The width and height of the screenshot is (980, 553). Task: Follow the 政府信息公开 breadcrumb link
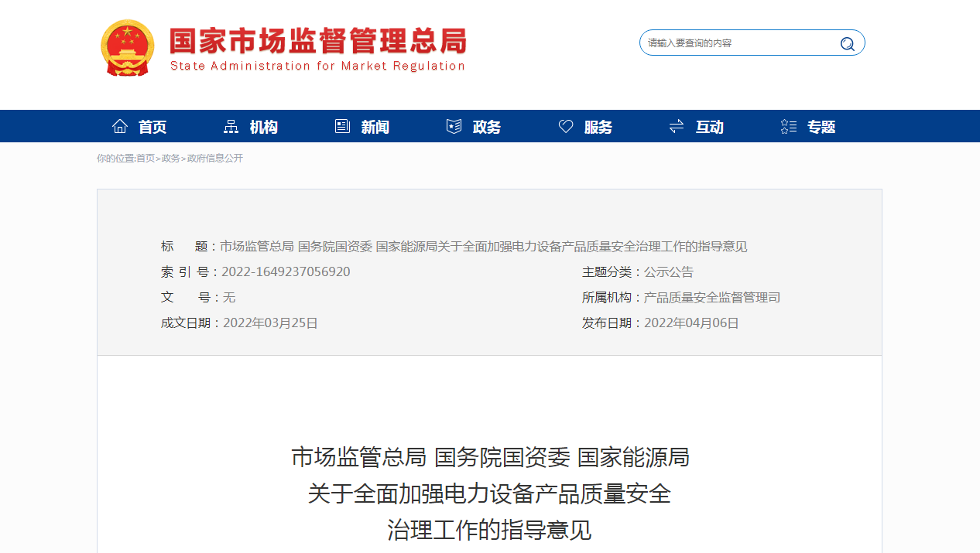pyautogui.click(x=215, y=159)
